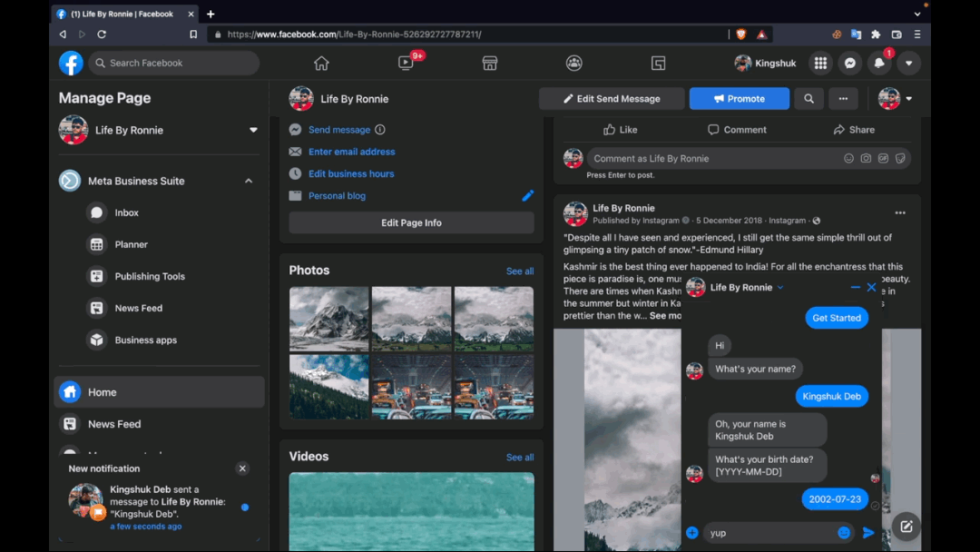Open the Kashmir post three-dots options
Image resolution: width=980 pixels, height=552 pixels.
[900, 213]
